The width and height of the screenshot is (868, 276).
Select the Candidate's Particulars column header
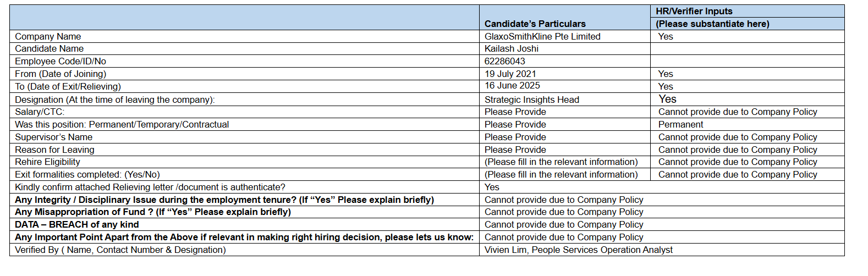coord(535,24)
